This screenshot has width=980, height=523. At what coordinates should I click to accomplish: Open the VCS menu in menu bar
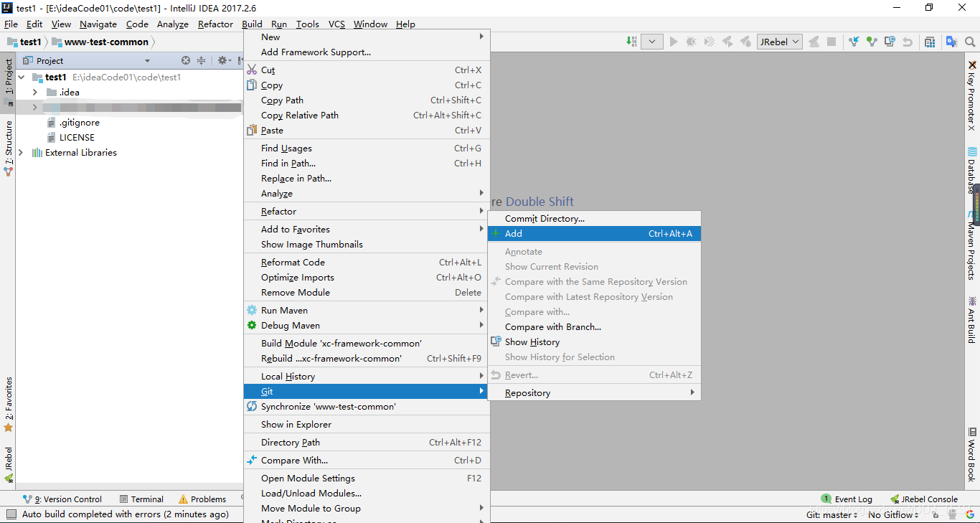[x=336, y=24]
